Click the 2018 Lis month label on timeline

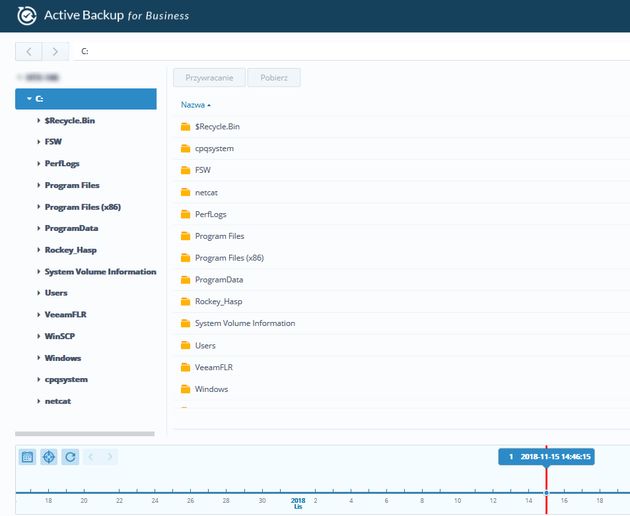tap(298, 503)
